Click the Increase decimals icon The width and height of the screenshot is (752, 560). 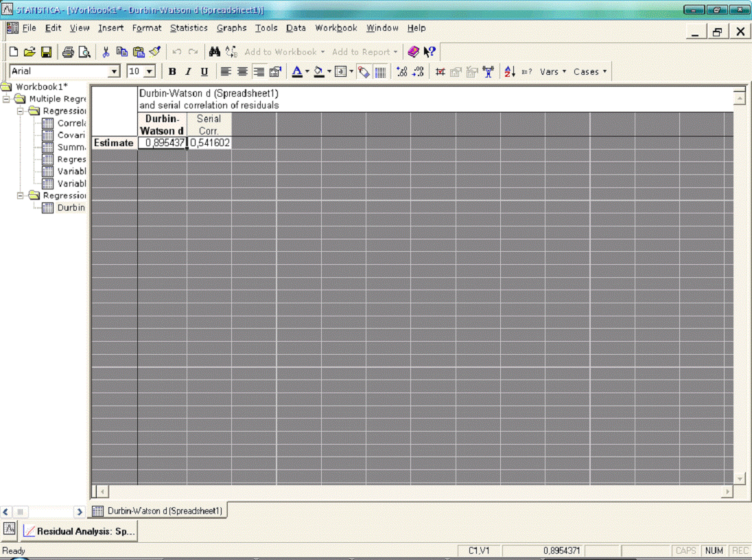point(402,71)
